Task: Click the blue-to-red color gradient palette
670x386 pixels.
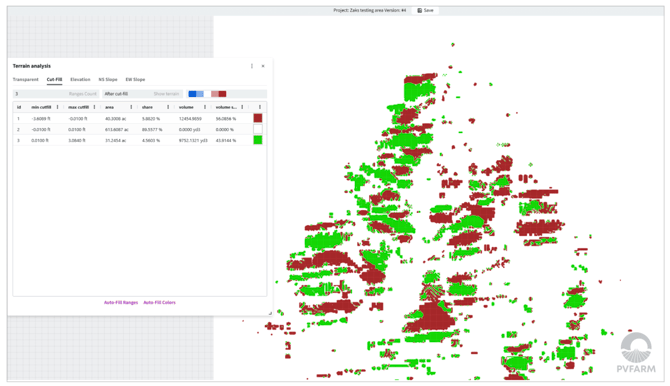Action: pos(207,94)
